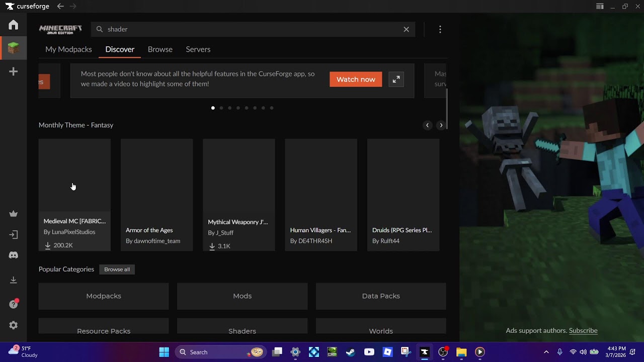
Task: Click the Monthly Theme - Fantasy heading
Action: coord(76,125)
